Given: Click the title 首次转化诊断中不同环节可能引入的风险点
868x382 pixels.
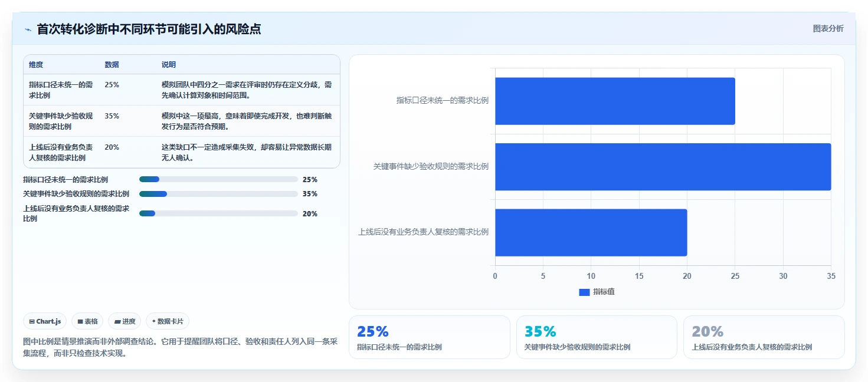Looking at the screenshot, I should click(x=149, y=29).
